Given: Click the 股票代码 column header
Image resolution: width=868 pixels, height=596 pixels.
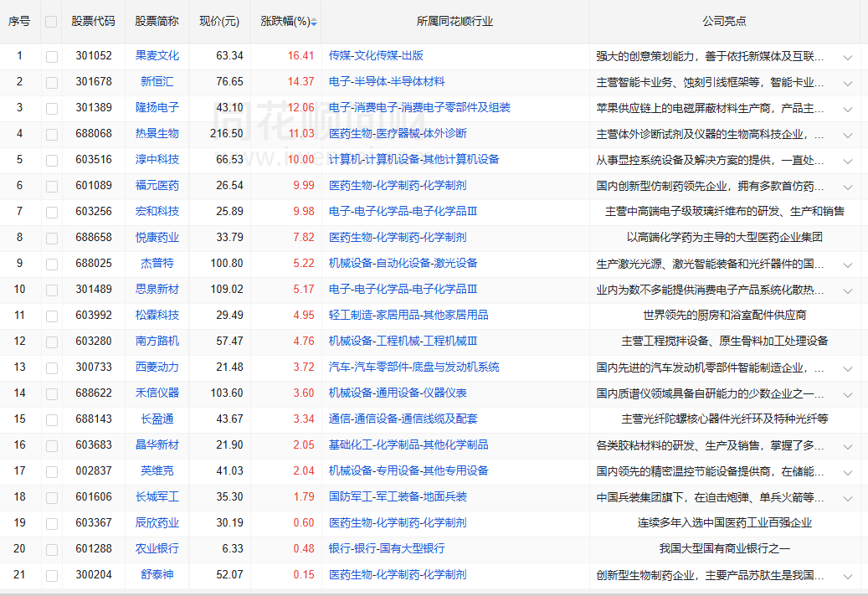Looking at the screenshot, I should 93,22.
